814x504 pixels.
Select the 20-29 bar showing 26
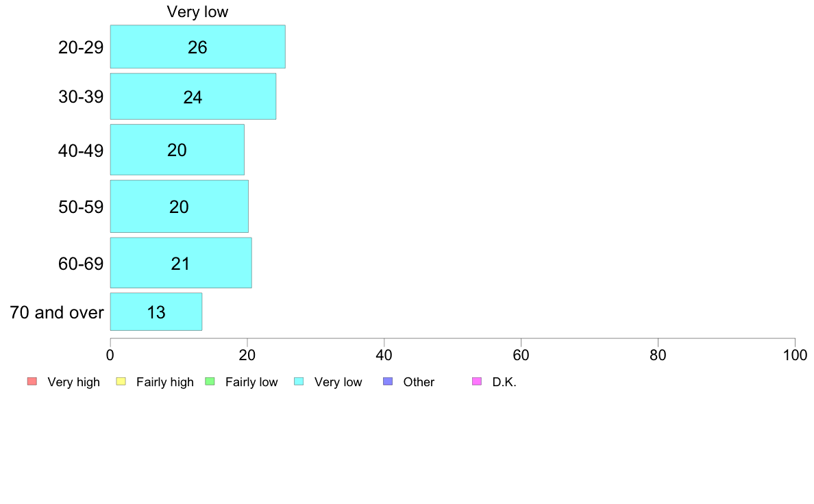(x=198, y=47)
